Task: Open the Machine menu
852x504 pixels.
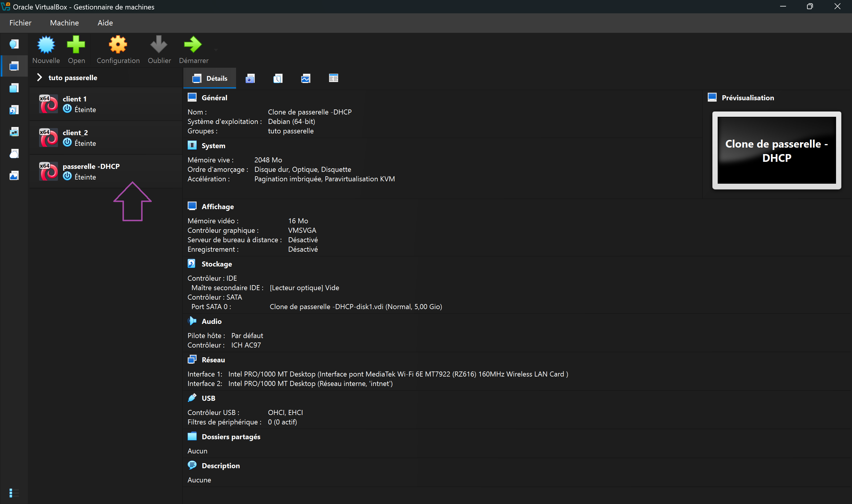Action: [64, 23]
